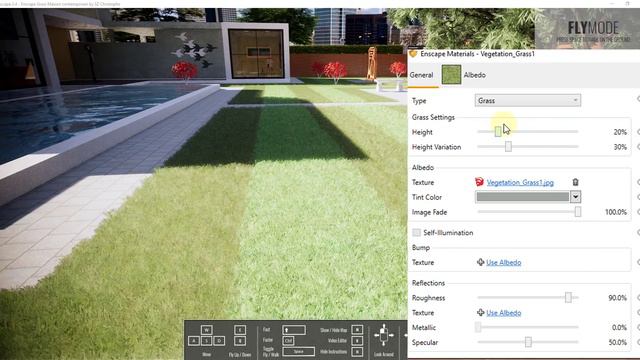Click the Height value 20%
Screen dimensions: 640x360
coord(620,132)
